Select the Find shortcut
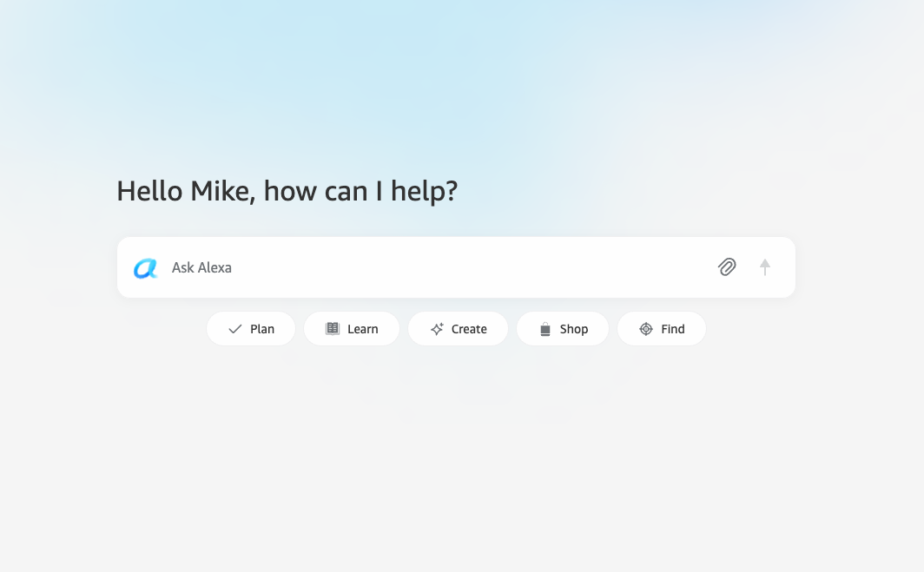Viewport: 924px width, 572px height. (x=662, y=328)
